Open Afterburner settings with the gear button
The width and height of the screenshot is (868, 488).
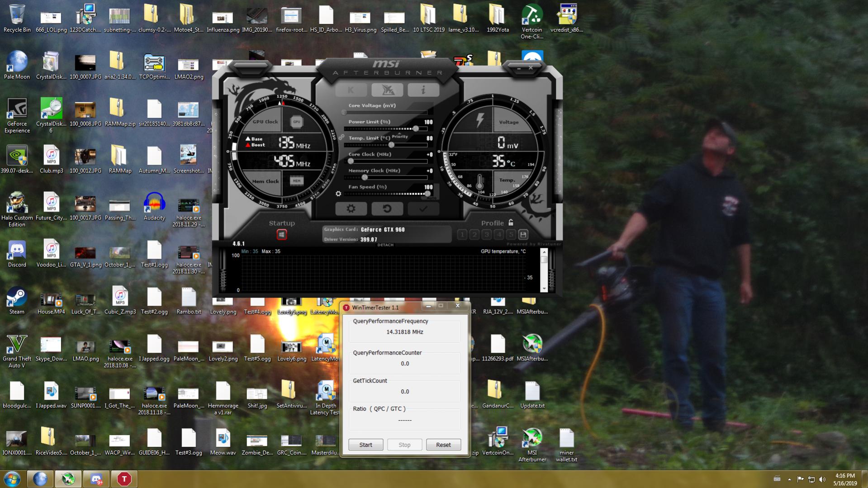pos(351,208)
